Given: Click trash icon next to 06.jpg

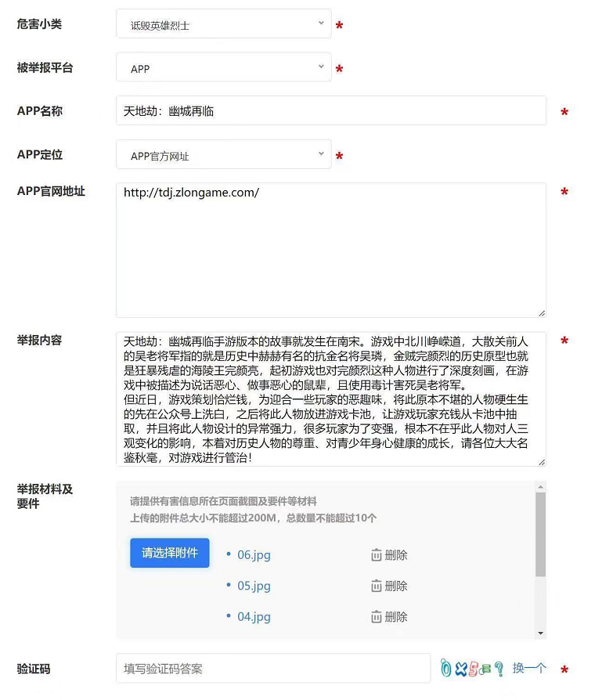Looking at the screenshot, I should point(377,555).
